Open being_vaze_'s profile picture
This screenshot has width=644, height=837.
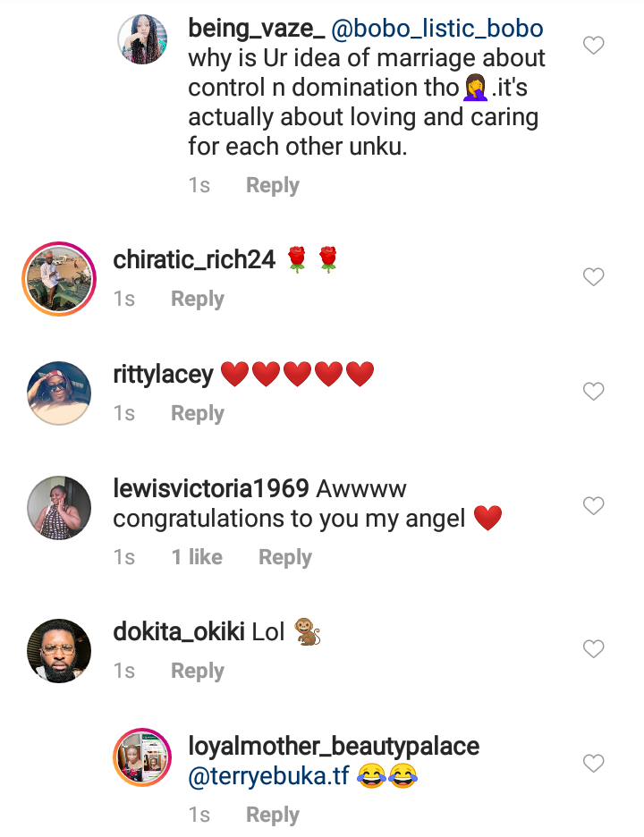[143, 40]
